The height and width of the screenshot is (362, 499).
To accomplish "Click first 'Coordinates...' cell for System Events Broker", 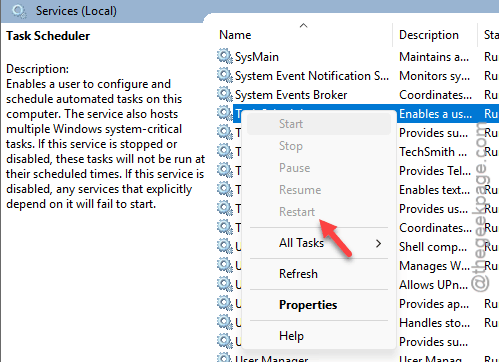I will tap(435, 95).
